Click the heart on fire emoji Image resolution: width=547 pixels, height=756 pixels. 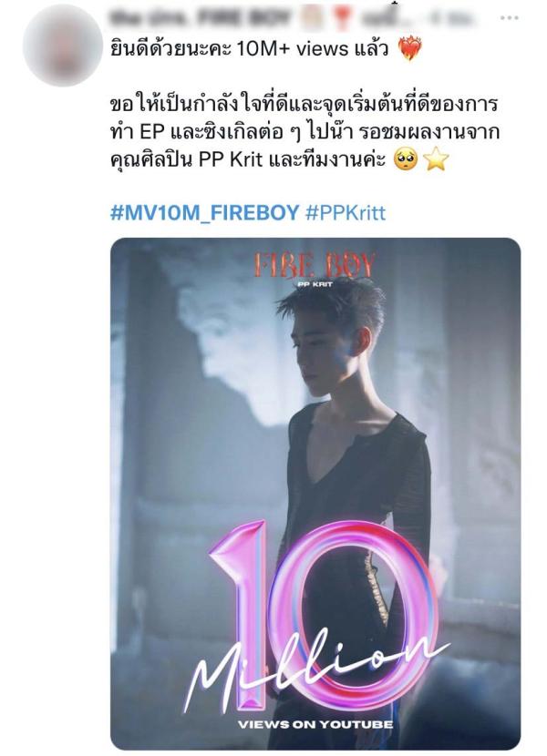[409, 49]
